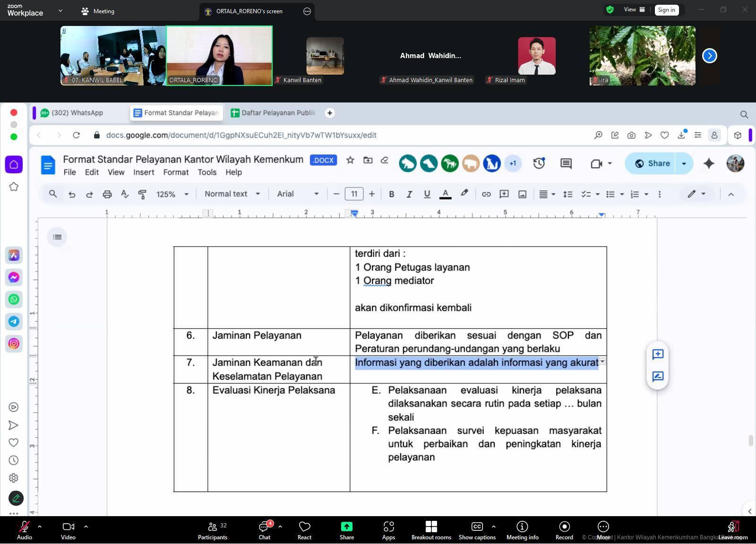Insert a link using the link icon
Viewport: 756px width, 544px height.
coord(486,194)
